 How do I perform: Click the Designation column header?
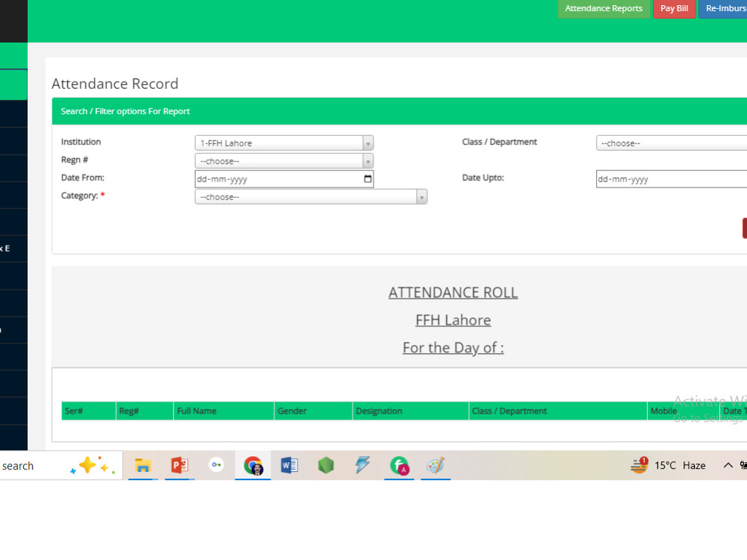(411, 411)
